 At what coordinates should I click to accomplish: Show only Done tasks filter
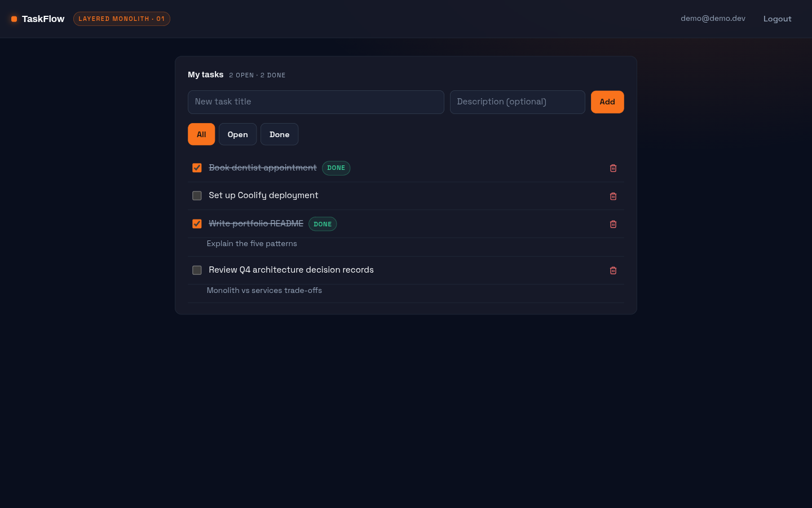tap(279, 134)
